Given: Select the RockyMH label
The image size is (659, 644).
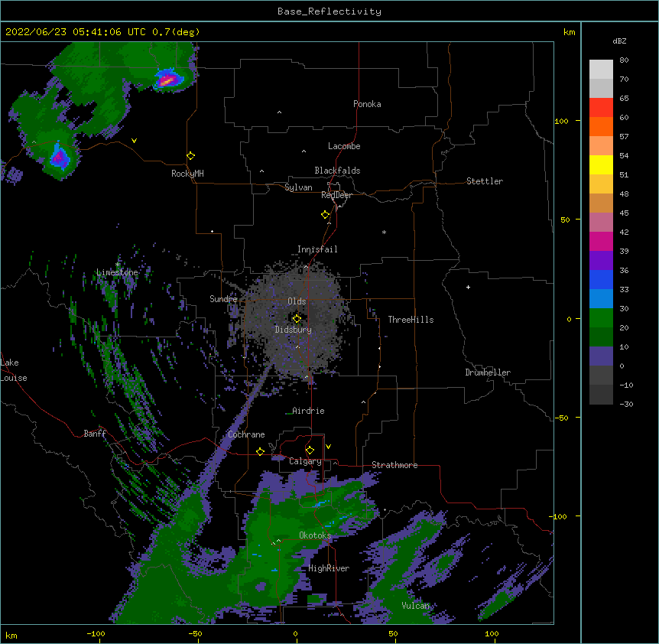Looking at the screenshot, I should 187,174.
